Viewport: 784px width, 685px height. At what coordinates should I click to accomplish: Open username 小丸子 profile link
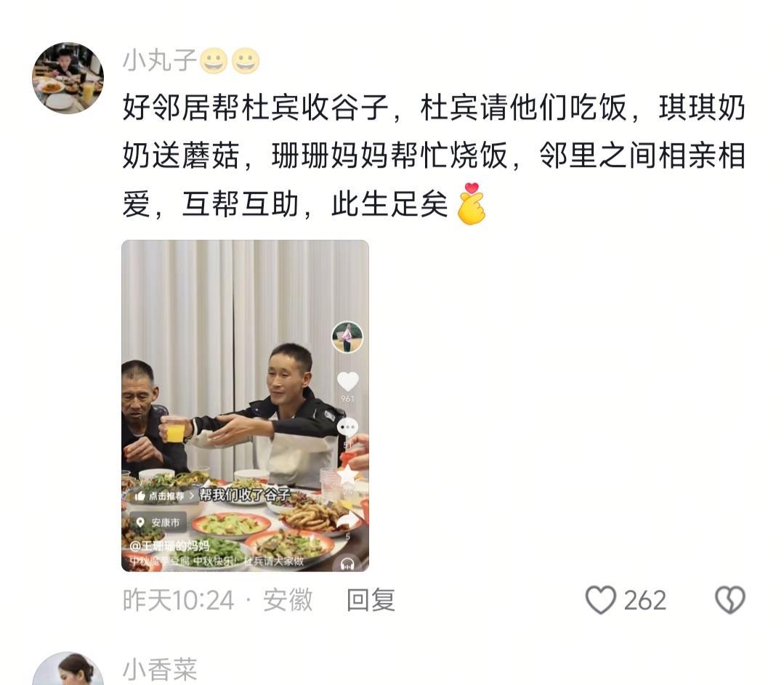(x=160, y=61)
